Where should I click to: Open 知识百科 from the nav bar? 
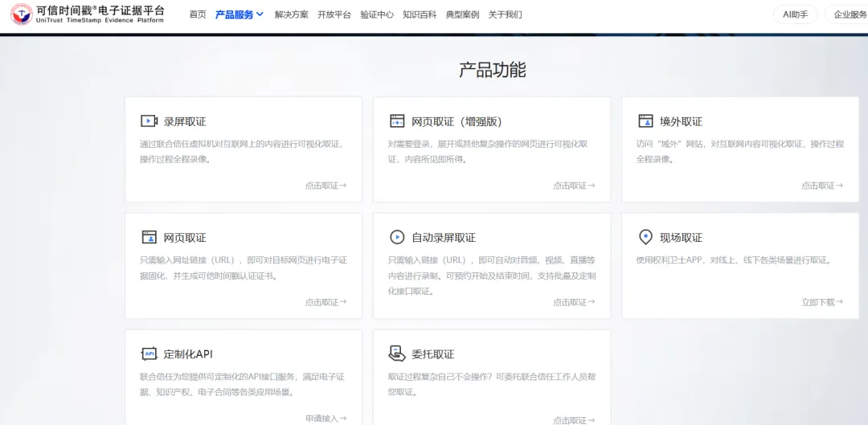click(x=420, y=15)
